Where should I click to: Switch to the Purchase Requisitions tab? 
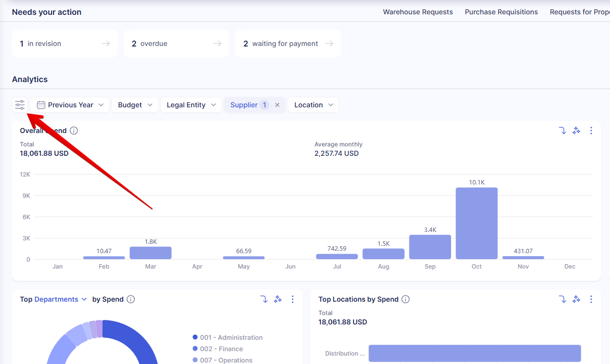tap(501, 12)
